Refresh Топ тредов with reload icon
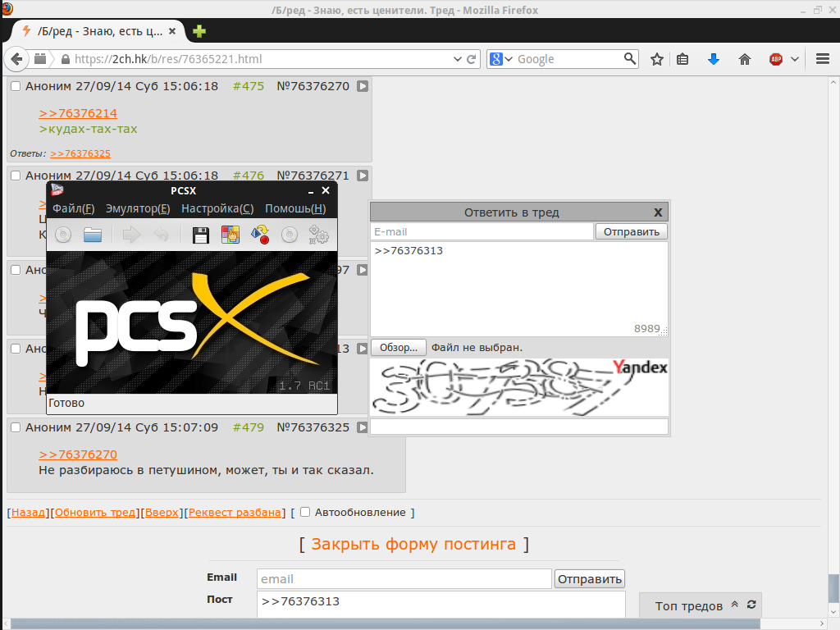 point(751,605)
